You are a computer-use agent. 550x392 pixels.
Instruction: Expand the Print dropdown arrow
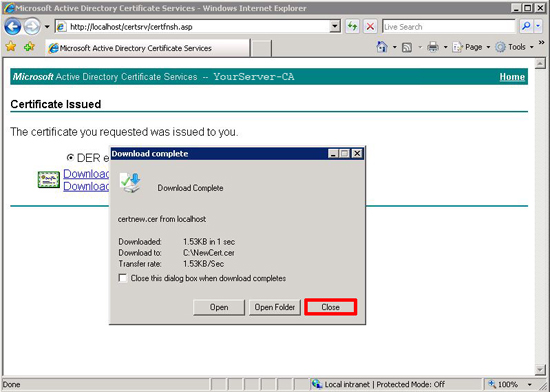coord(445,47)
